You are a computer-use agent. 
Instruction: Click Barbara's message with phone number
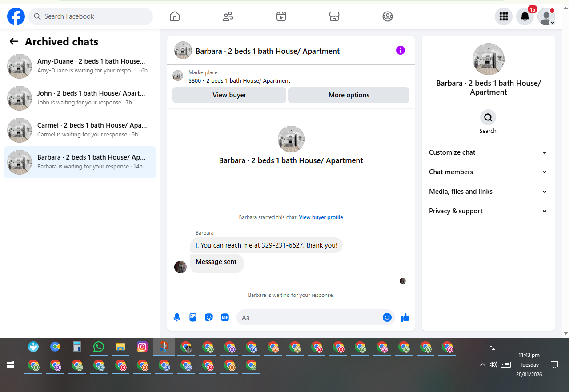click(x=266, y=245)
